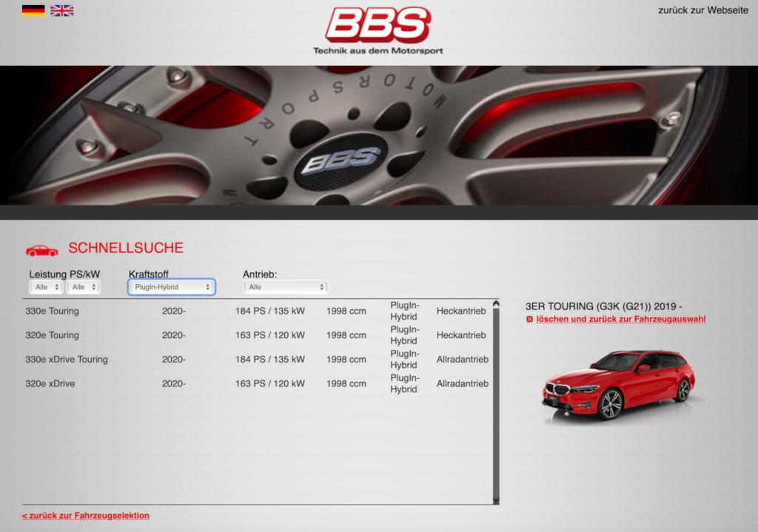
Task: Click Heckantrieb in the 330e Touring row
Action: coord(461,312)
